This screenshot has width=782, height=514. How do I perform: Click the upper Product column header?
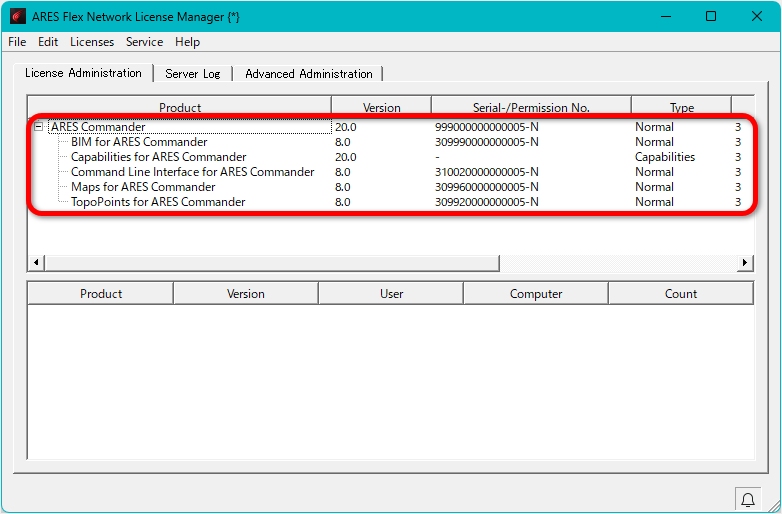180,107
